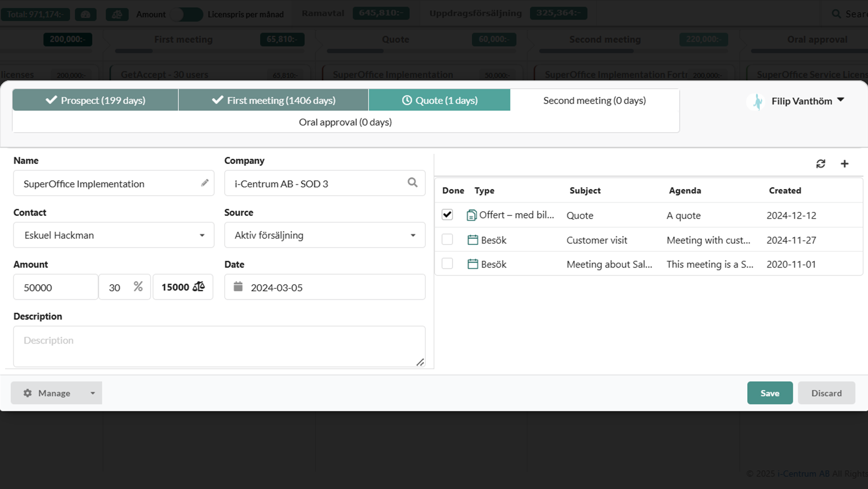Click the document icon in Offert row
868x489 pixels.
point(471,215)
